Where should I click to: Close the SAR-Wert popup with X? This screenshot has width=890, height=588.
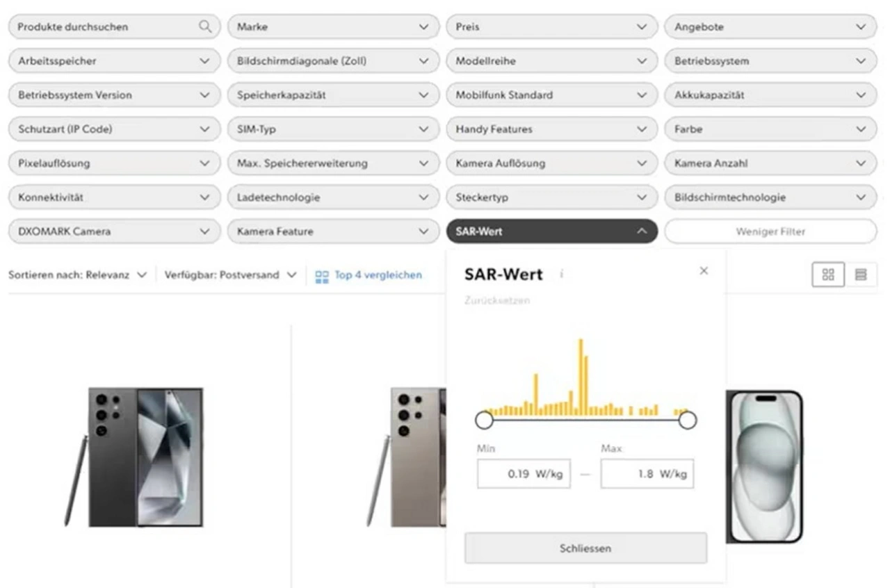pos(704,270)
